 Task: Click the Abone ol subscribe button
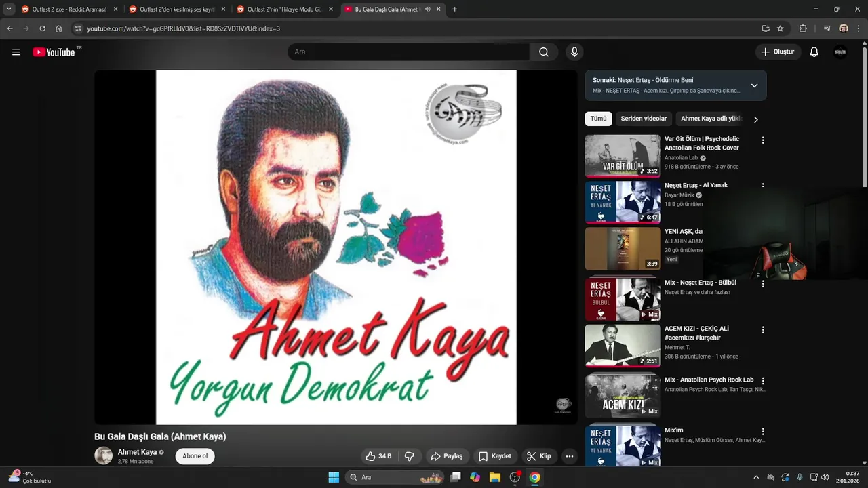[x=195, y=456]
